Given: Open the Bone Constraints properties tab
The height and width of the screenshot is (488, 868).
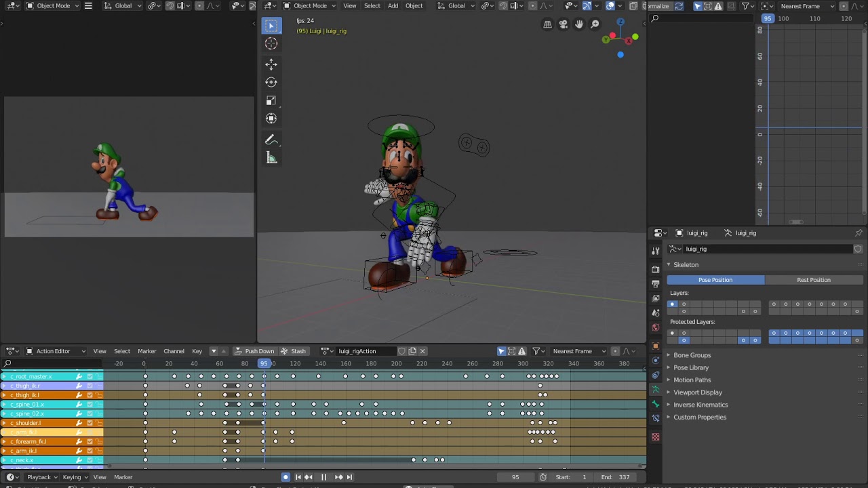Looking at the screenshot, I should click(655, 419).
